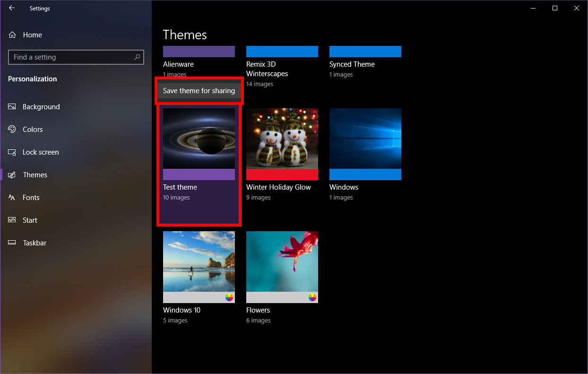Select the Test theme Saturn thumbnail
This screenshot has width=588, height=374.
199,139
